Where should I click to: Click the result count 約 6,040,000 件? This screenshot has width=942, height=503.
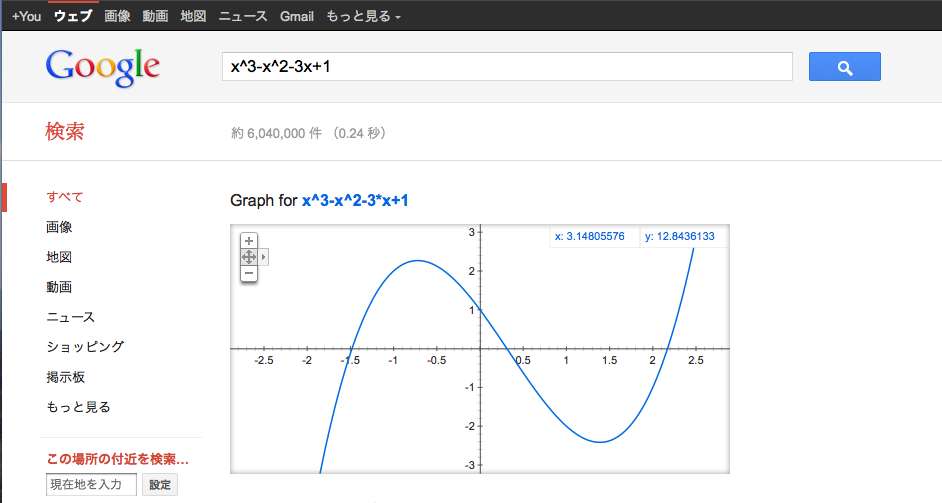[276, 133]
